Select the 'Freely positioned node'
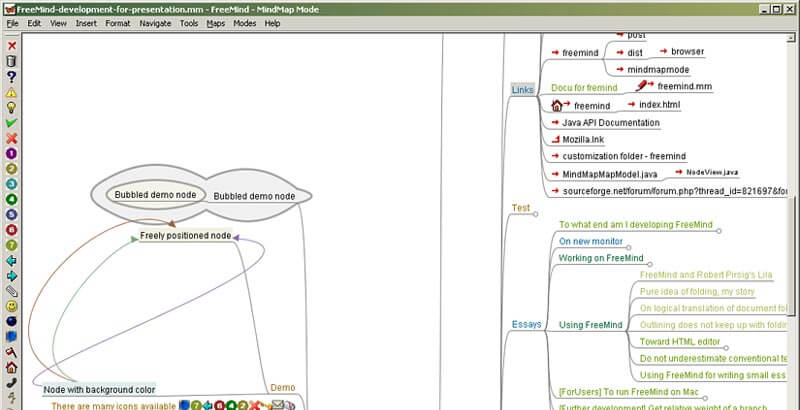 [185, 235]
